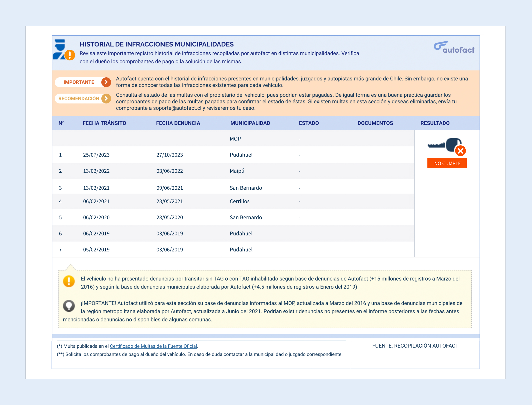This screenshot has height=405, width=532.
Task: Click the DOCUMENTOS column header
Action: (x=375, y=123)
